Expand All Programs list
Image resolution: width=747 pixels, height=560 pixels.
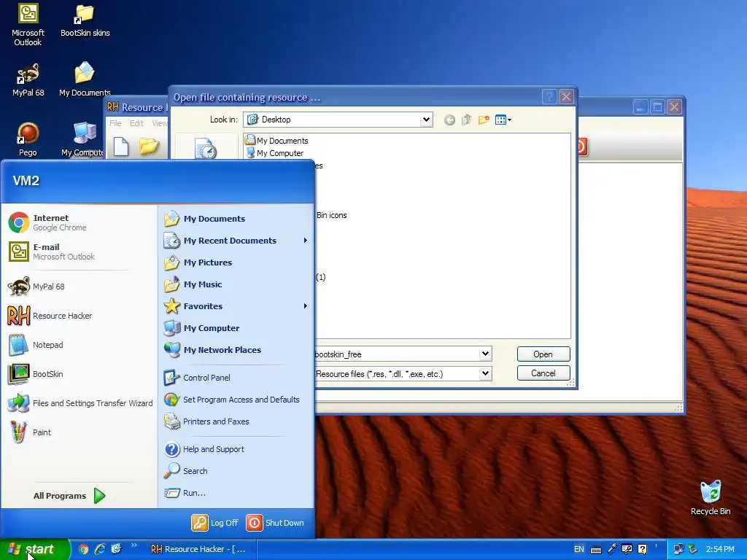pos(69,496)
